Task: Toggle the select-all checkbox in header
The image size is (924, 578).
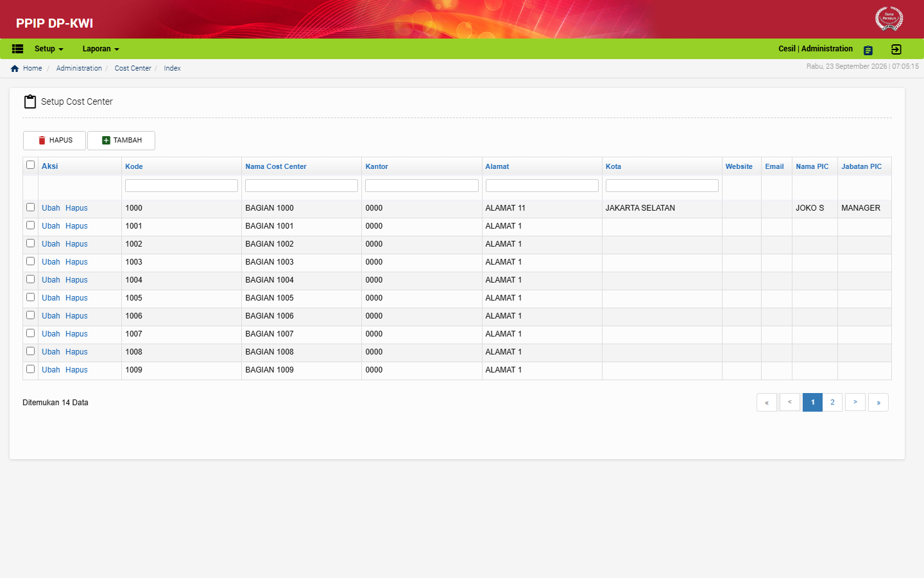Action: [30, 165]
